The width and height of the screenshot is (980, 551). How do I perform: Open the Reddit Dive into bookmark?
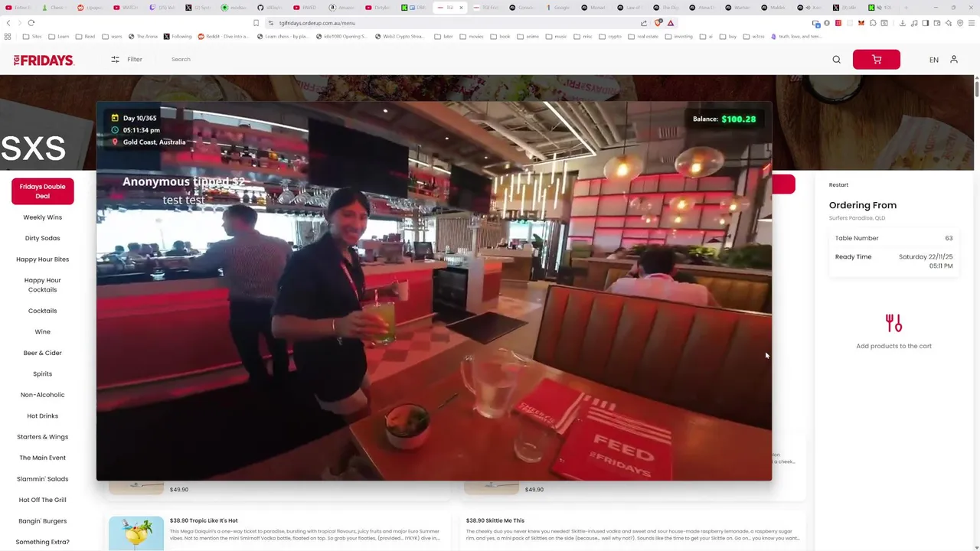click(222, 36)
